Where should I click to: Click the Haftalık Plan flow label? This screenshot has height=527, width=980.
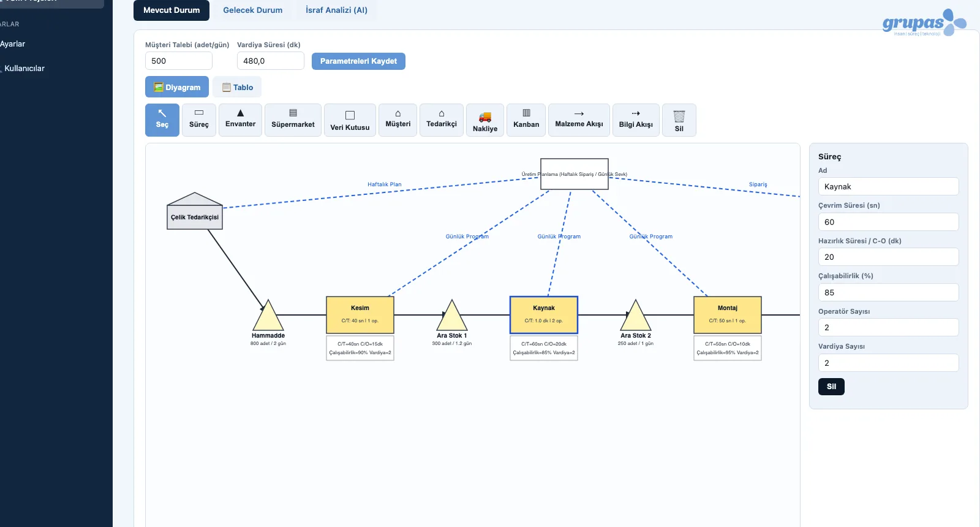(385, 184)
